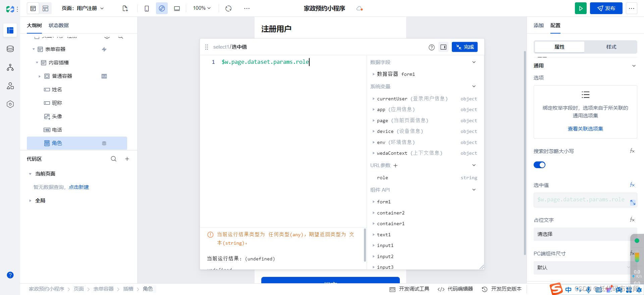The image size is (644, 295).
Task: Click the 查看关联选项集 link
Action: point(585,129)
